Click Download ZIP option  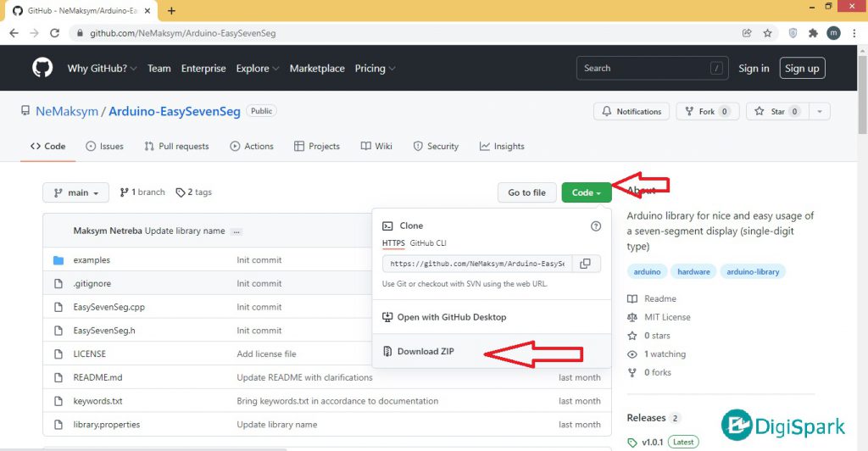click(x=426, y=351)
